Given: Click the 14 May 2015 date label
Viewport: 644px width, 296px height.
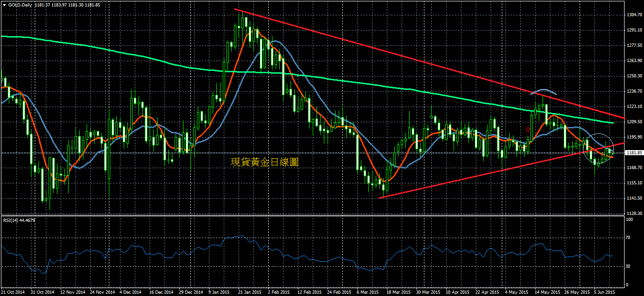Looking at the screenshot, I should pyautogui.click(x=547, y=292).
